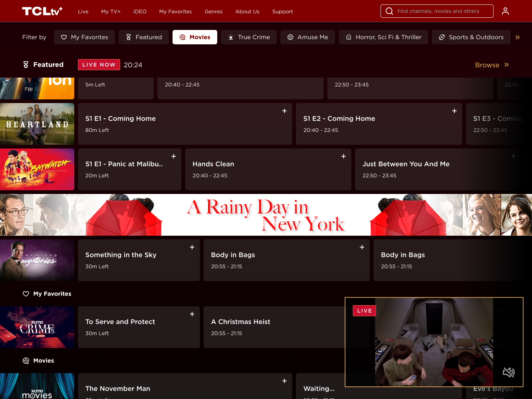Screen dimensions: 532x399
Task: Open S1 E2 - Coming Home program
Action: [x=379, y=124]
